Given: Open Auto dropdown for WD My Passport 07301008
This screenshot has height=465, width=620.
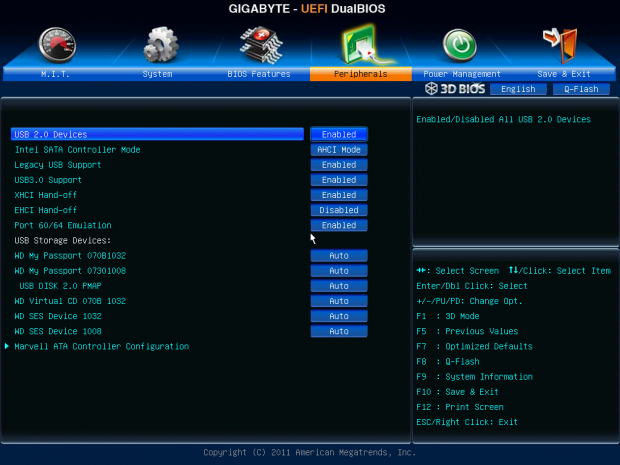Looking at the screenshot, I should [x=339, y=271].
